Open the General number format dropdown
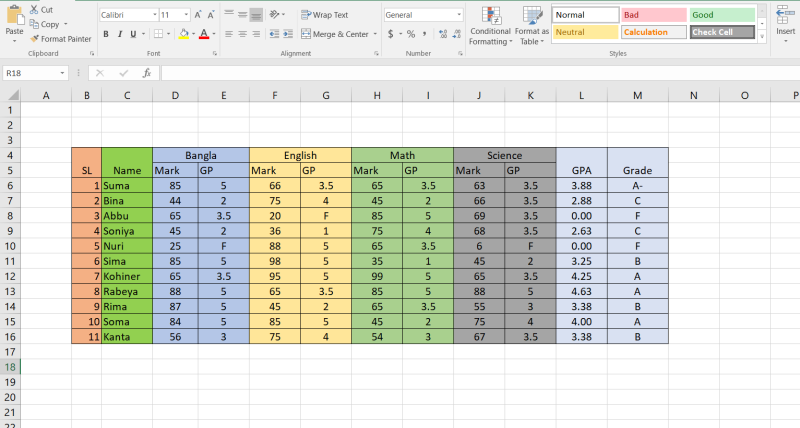 pos(459,15)
